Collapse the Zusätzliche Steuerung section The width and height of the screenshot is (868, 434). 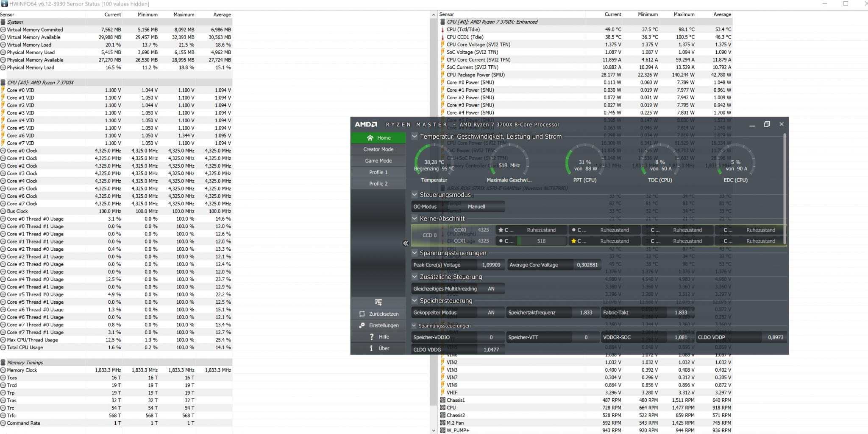coord(415,277)
